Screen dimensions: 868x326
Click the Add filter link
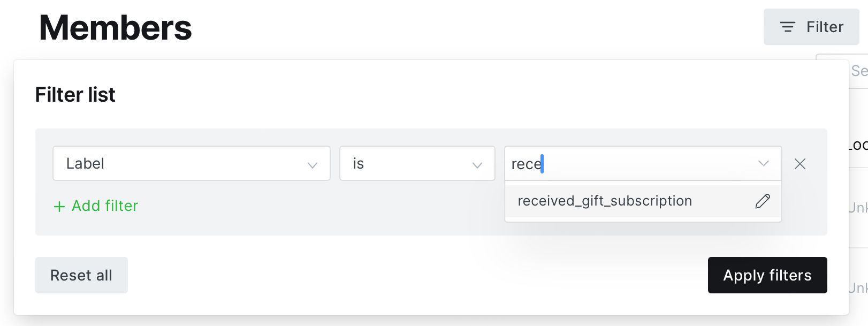pyautogui.click(x=96, y=206)
